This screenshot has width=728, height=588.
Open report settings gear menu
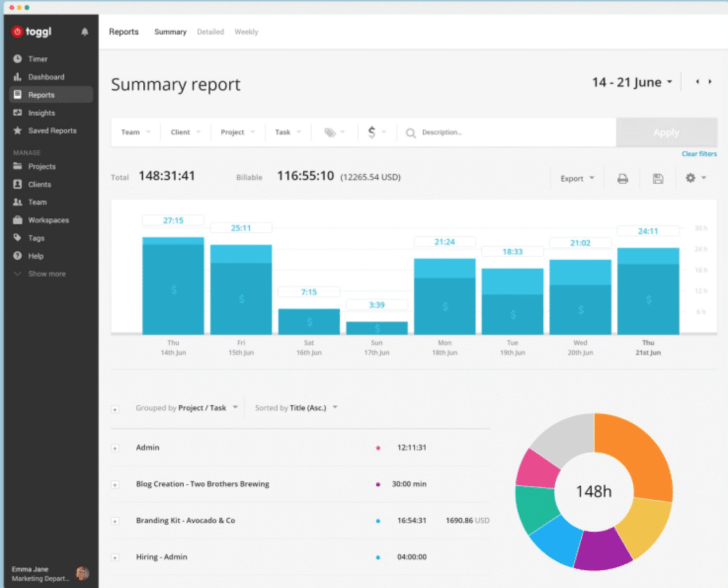click(690, 178)
